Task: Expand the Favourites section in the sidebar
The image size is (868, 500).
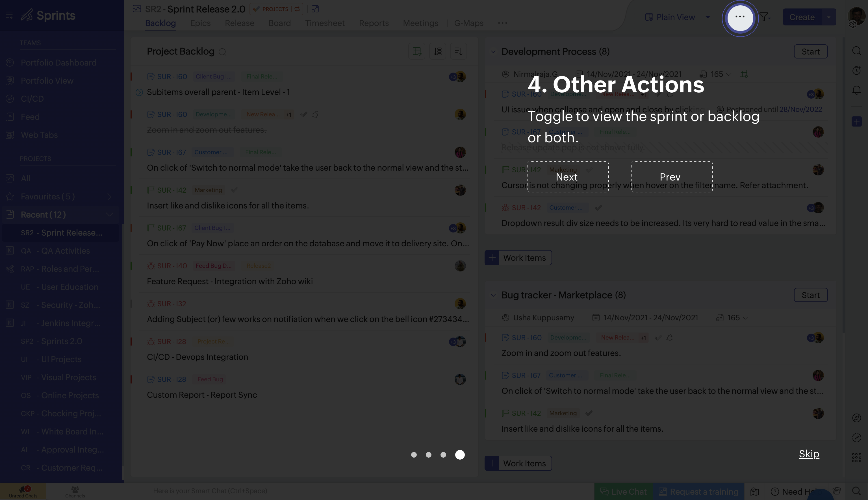Action: click(x=109, y=196)
